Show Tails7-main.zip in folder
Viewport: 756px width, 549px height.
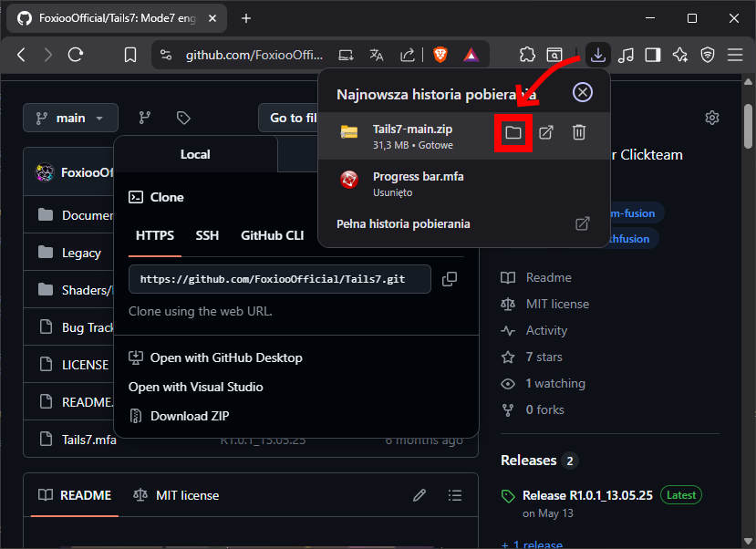[513, 133]
